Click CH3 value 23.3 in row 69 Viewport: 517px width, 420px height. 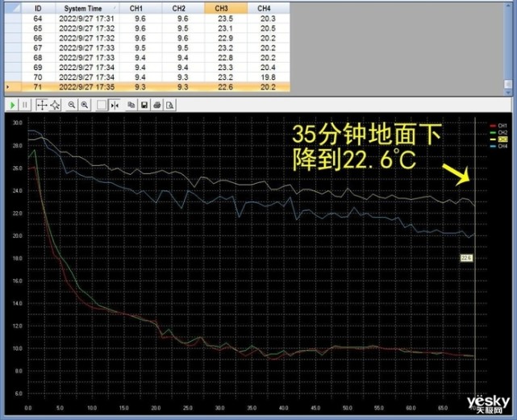pos(226,67)
